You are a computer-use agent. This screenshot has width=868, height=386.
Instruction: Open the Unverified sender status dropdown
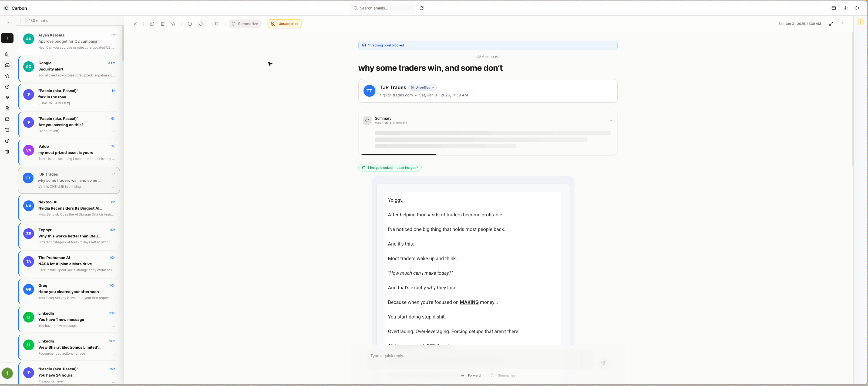click(x=422, y=87)
